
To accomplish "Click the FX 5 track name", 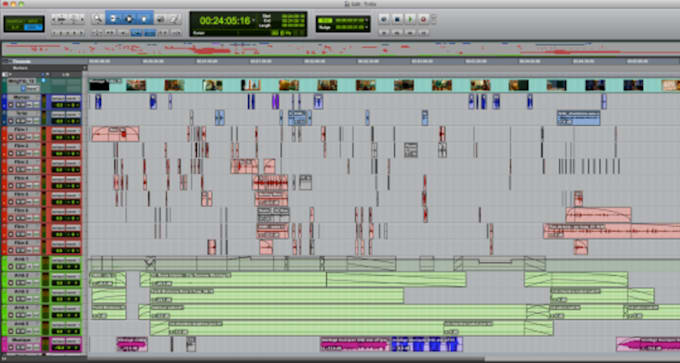I will 21,194.
